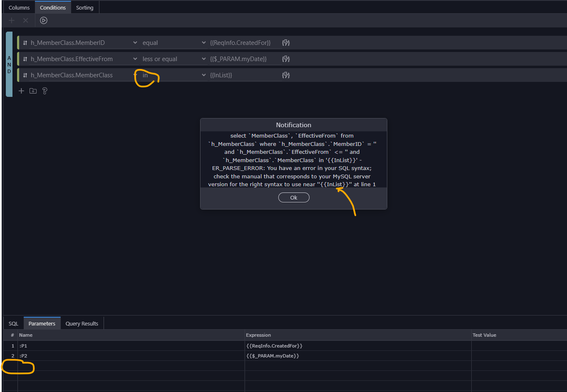The image size is (567, 392).
Task: Open the 'less or equal' operator dropdown
Action: (x=203, y=59)
